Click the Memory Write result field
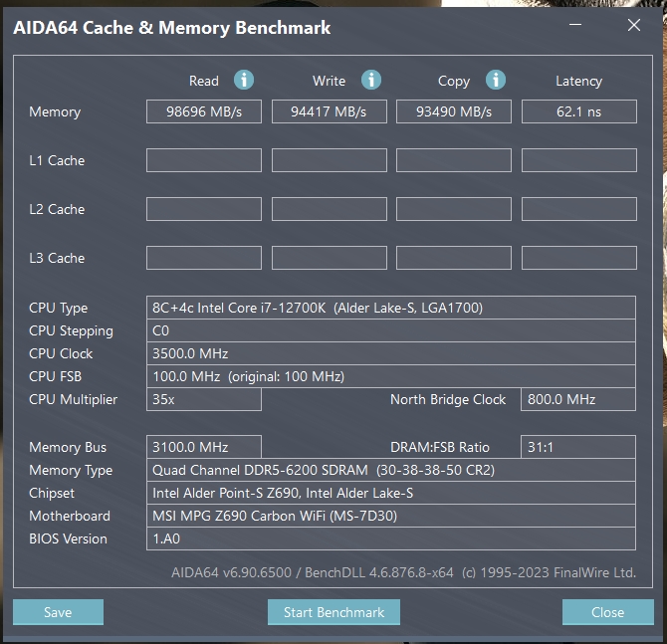The height and width of the screenshot is (644, 667). [330, 111]
